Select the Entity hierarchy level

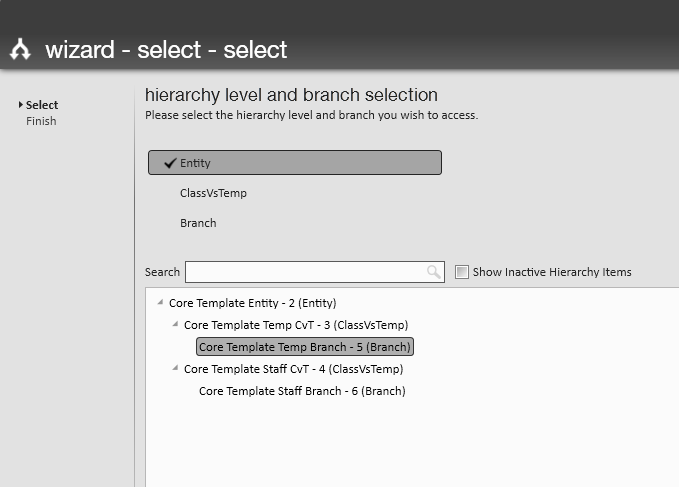click(295, 163)
